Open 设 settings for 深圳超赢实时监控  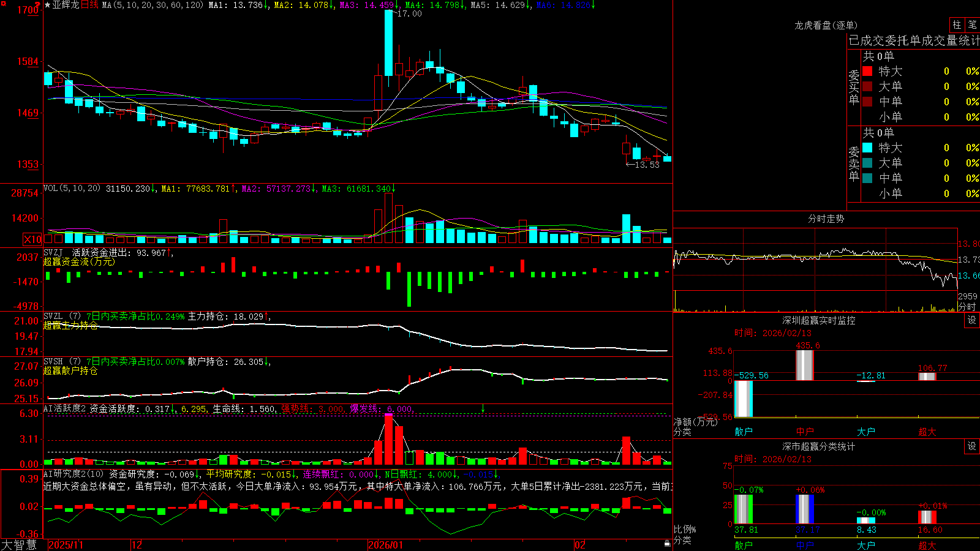pyautogui.click(x=972, y=320)
